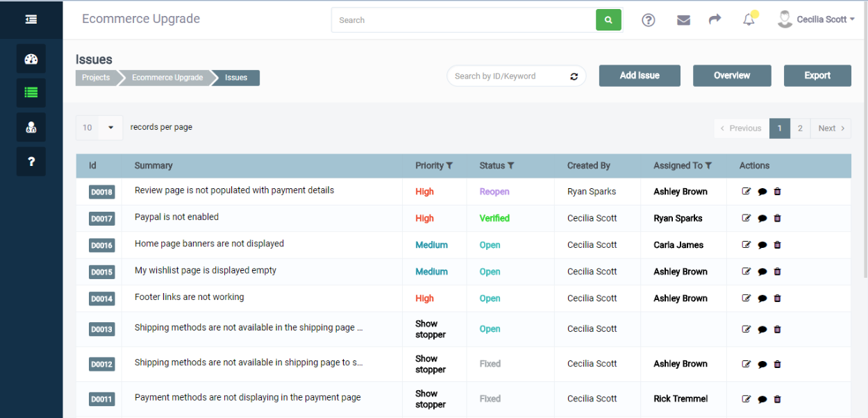Image resolution: width=868 pixels, height=418 pixels.
Task: Focus the Search by ID/Keyword field
Action: (x=509, y=76)
